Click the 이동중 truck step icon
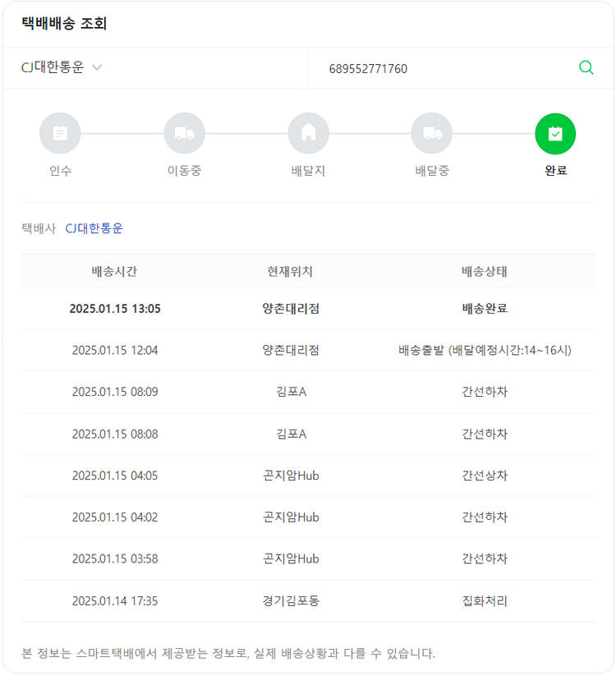This screenshot has width=616, height=676. 184,134
